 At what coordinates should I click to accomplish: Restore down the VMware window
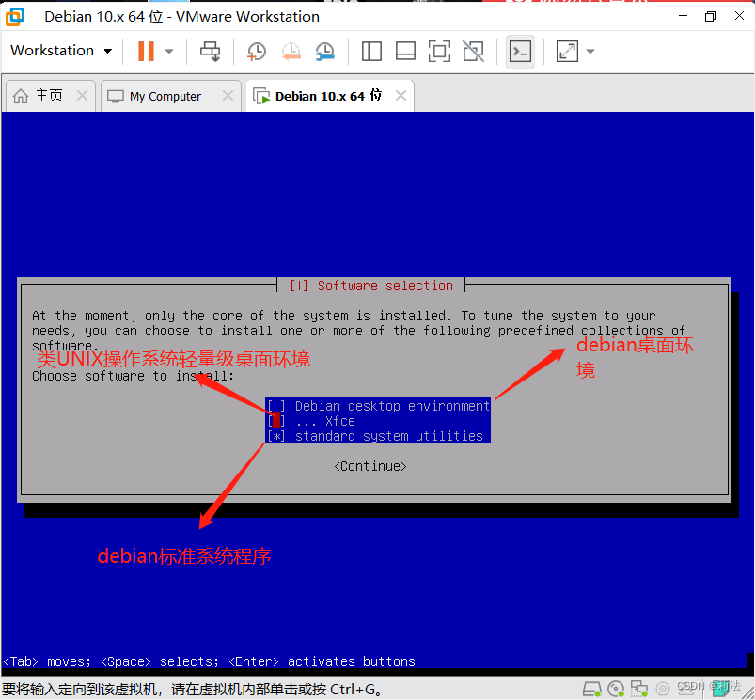click(x=710, y=16)
